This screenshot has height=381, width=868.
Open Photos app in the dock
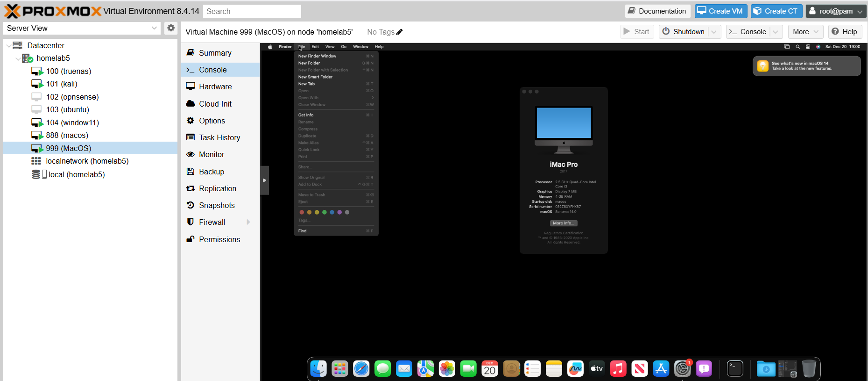(x=447, y=369)
